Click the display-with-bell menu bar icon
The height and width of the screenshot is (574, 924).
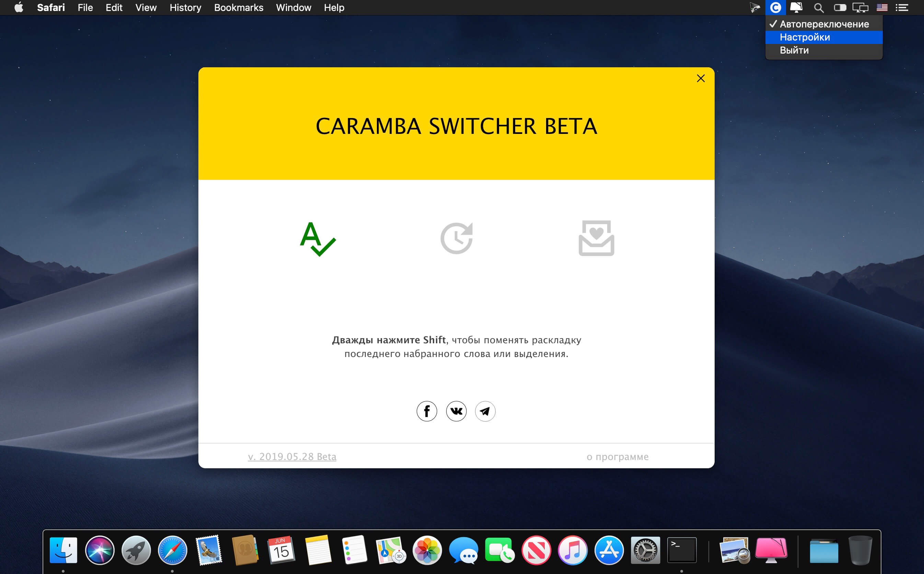point(796,8)
